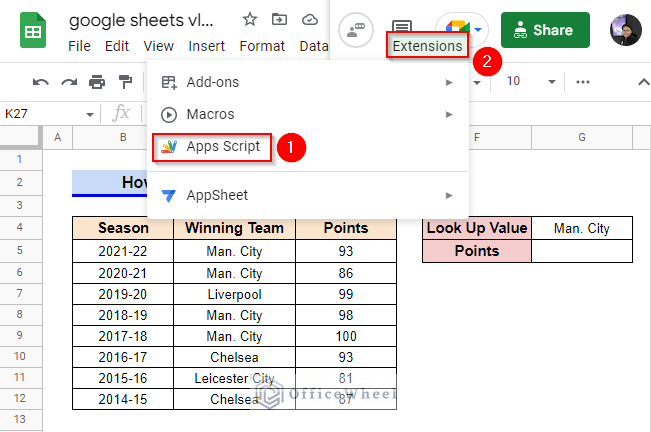651x432 pixels.
Task: Open the activity dashboard icon
Action: (356, 30)
